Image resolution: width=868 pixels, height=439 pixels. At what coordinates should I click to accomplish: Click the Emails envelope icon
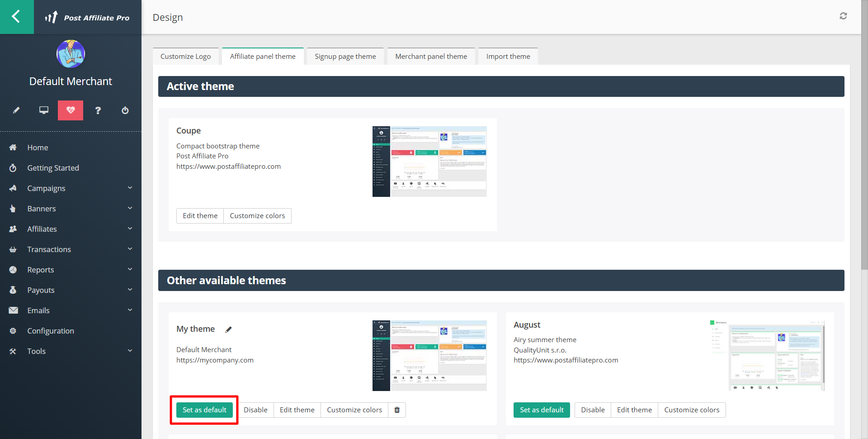click(13, 310)
